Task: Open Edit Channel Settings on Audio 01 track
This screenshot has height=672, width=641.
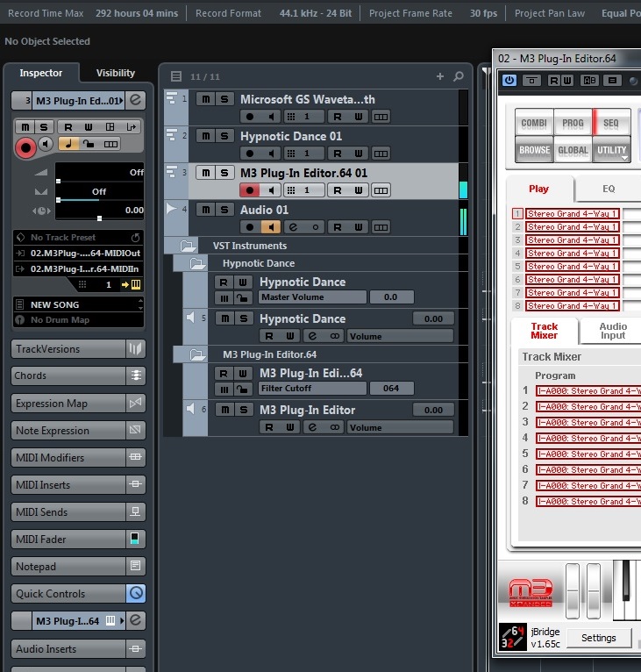Action: pyautogui.click(x=293, y=227)
